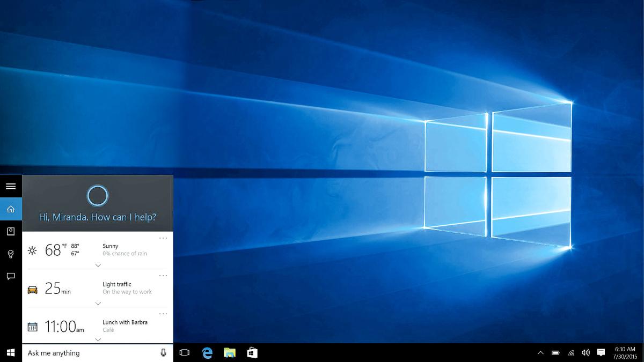Screen dimensions: 644x362
Task: Open Cortana's hamburger menu
Action: 11,186
